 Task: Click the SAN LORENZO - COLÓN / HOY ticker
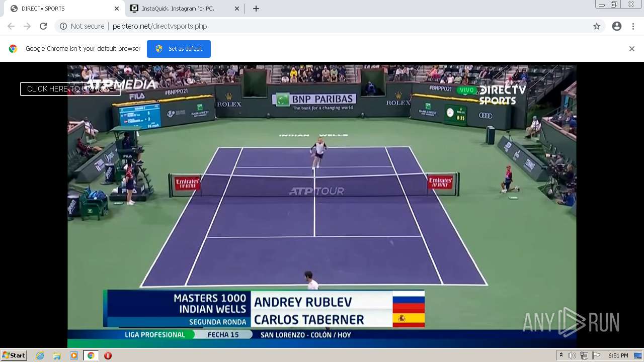coord(306,335)
